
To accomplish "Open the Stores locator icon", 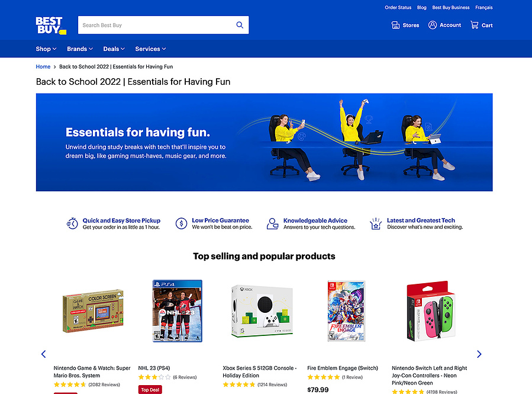I will pos(395,25).
